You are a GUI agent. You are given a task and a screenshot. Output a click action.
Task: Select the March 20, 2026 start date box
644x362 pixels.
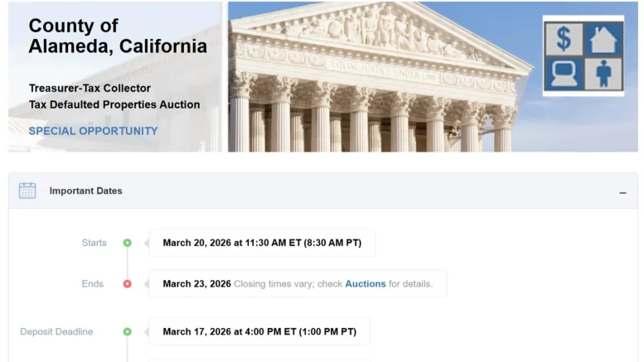pos(262,243)
